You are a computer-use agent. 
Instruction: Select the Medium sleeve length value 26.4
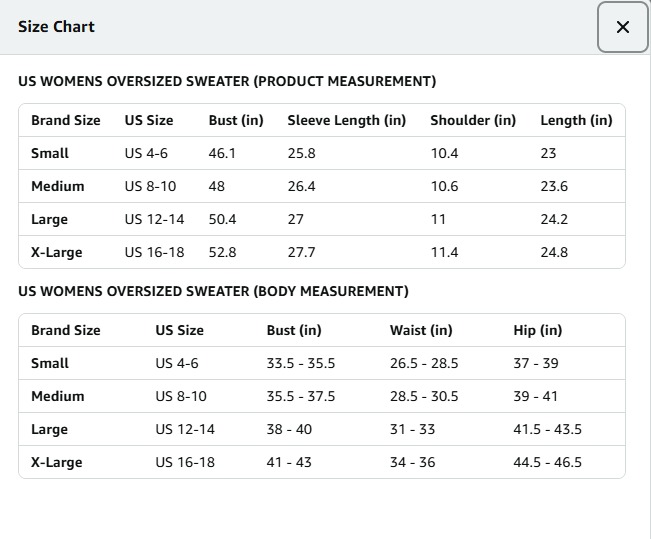pos(301,186)
